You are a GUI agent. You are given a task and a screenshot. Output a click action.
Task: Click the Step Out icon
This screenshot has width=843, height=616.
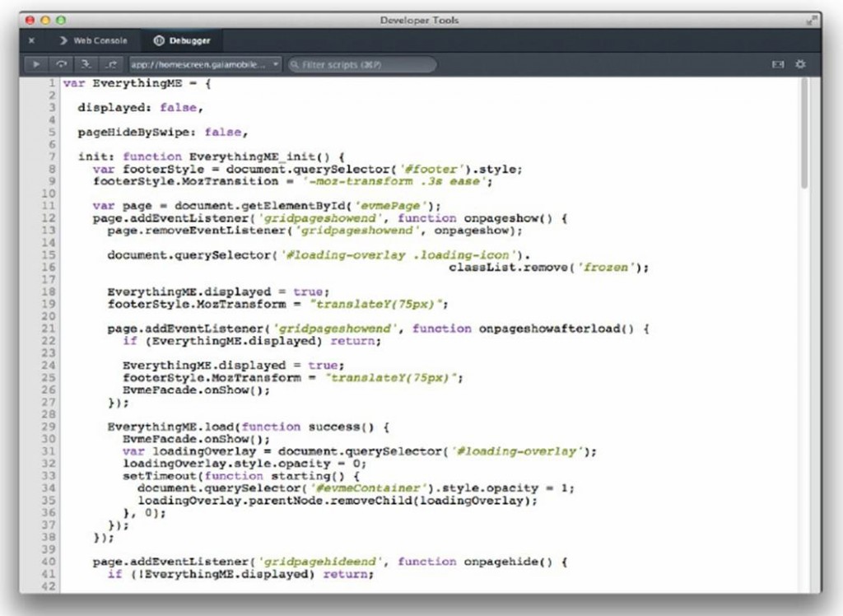tap(111, 64)
